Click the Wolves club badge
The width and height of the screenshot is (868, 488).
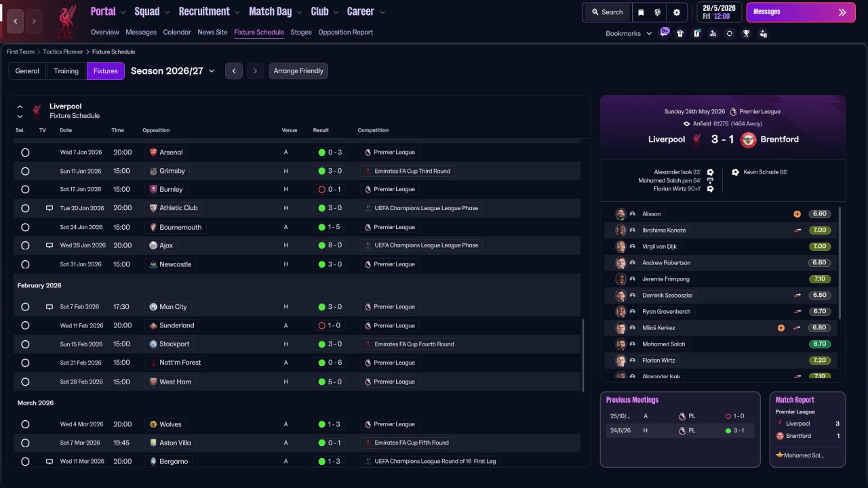click(153, 424)
